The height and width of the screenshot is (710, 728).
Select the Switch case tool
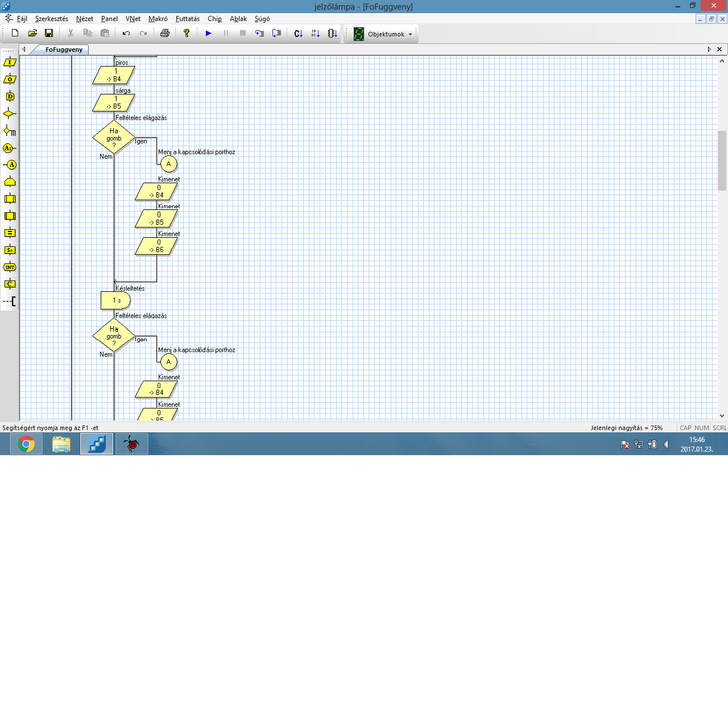[x=10, y=131]
